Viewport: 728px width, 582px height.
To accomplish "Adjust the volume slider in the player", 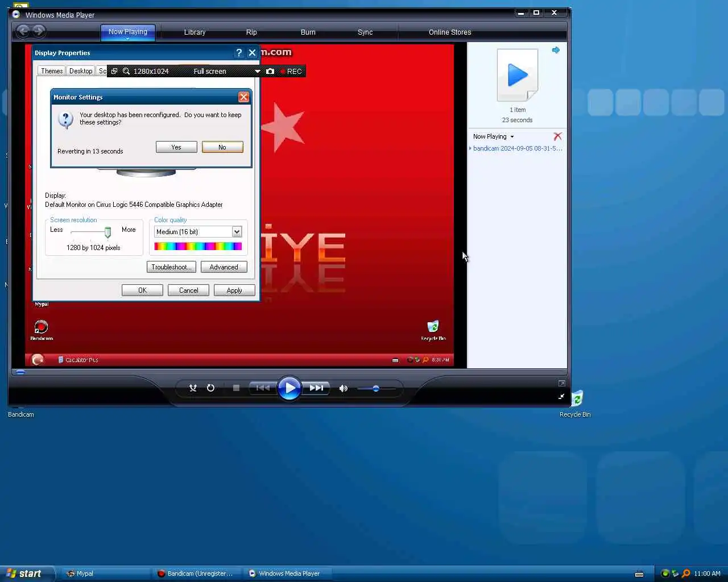I will 376,389.
